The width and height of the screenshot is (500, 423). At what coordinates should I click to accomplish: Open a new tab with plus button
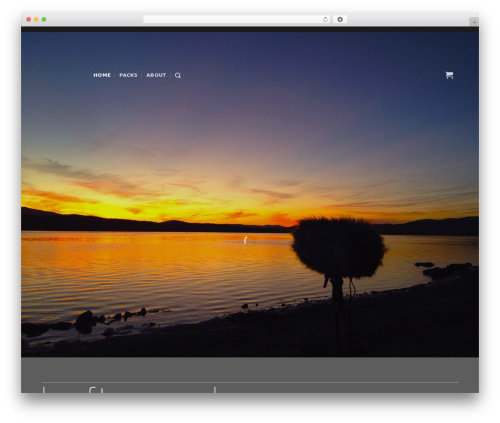point(474,22)
